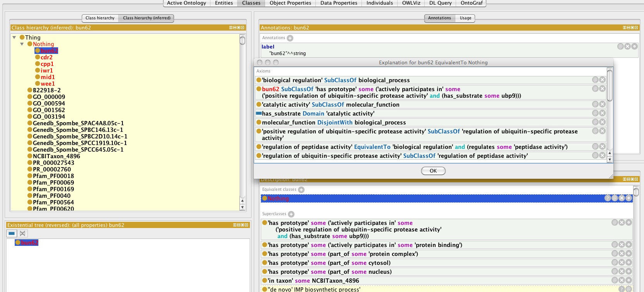Add an equivalent class with plus icon
Viewport: 644px width, 292px height.
(301, 190)
